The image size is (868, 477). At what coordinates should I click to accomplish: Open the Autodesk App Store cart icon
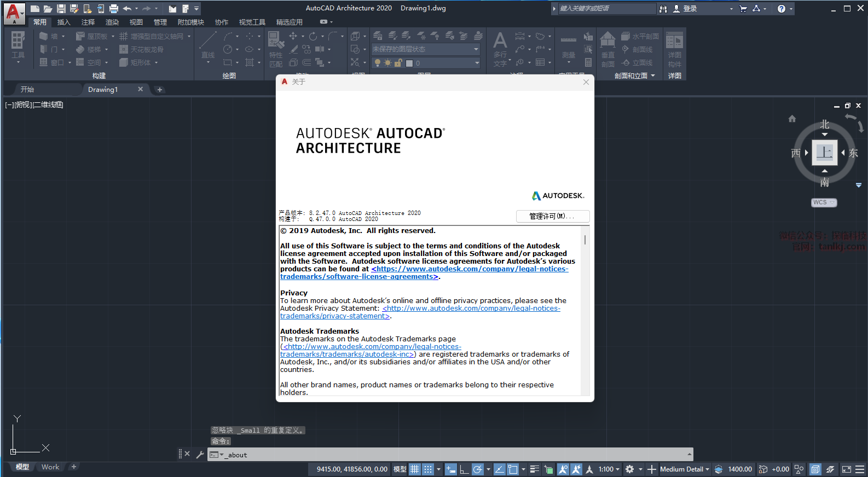point(743,9)
